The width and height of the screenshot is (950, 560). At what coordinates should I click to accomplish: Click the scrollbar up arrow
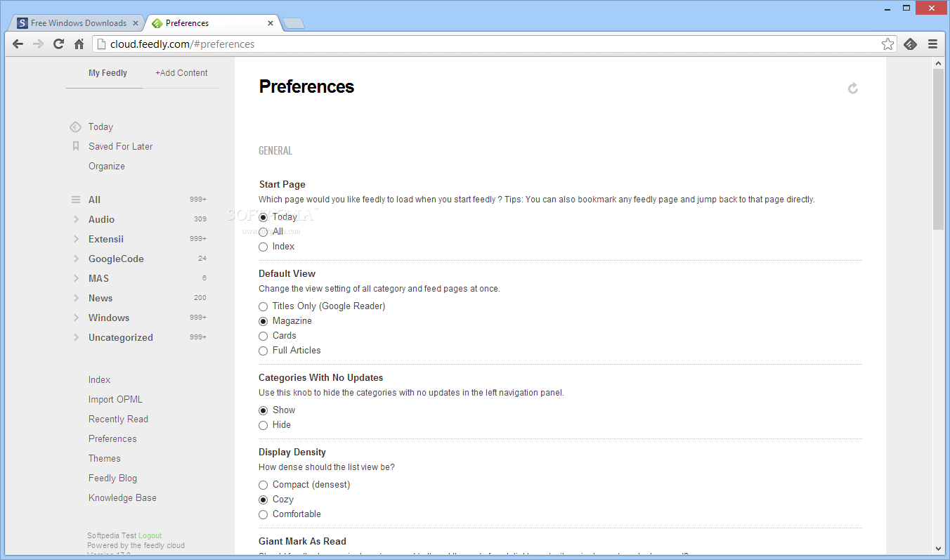[x=938, y=63]
